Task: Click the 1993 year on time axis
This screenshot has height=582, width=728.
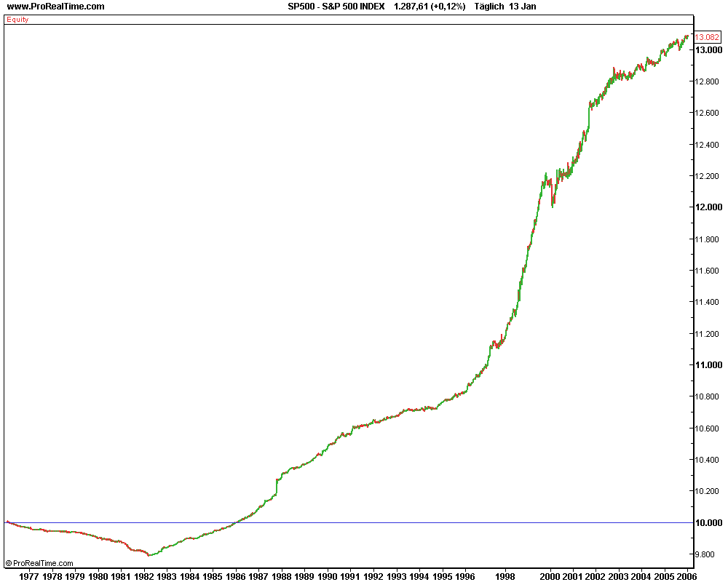Action: point(397,577)
